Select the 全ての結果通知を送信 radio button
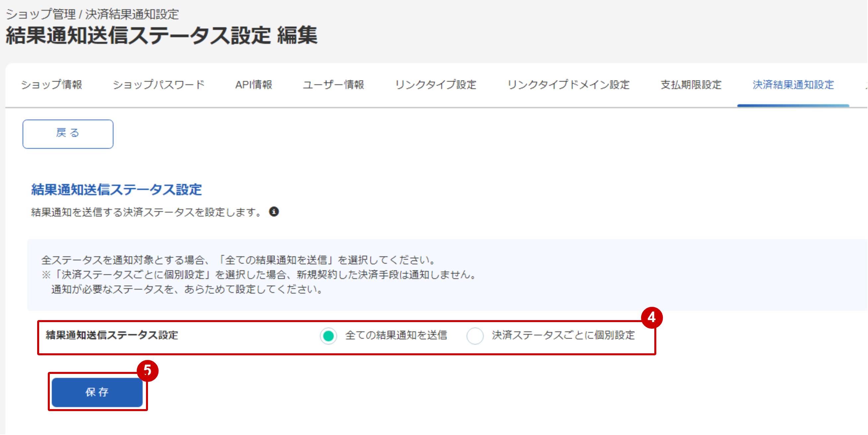868x435 pixels. pyautogui.click(x=328, y=336)
